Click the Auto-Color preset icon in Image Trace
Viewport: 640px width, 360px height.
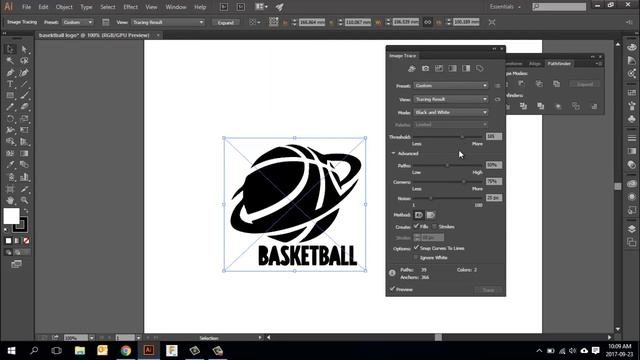(412, 69)
